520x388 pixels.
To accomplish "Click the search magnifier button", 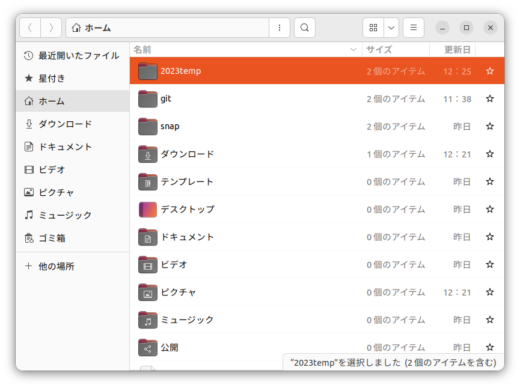I will tap(305, 28).
